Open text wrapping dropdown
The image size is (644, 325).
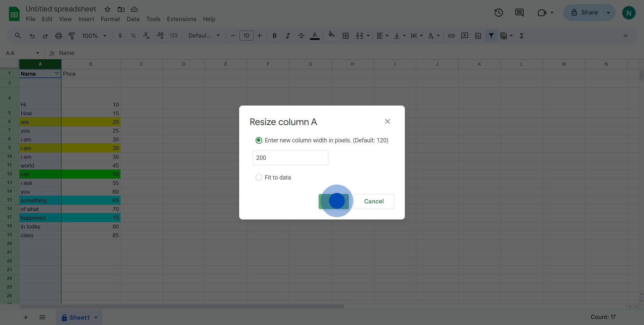pos(417,36)
